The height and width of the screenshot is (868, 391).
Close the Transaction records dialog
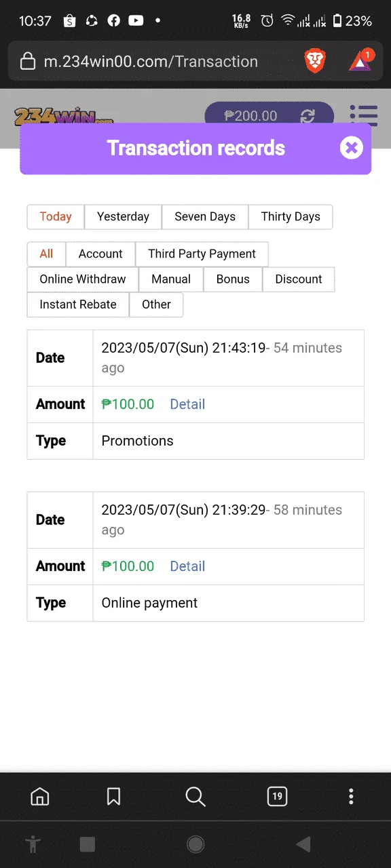(351, 148)
